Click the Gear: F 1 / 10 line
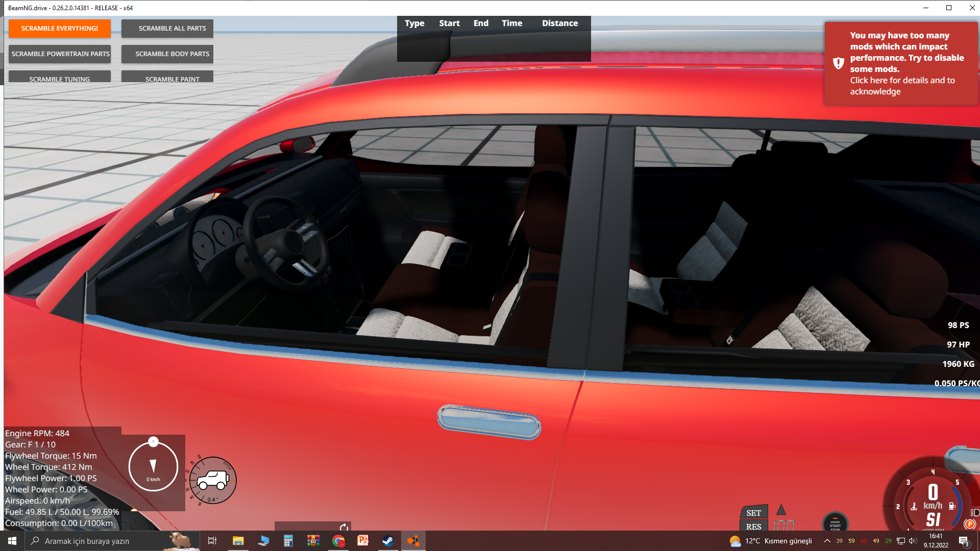The height and width of the screenshot is (551, 980). tap(30, 444)
